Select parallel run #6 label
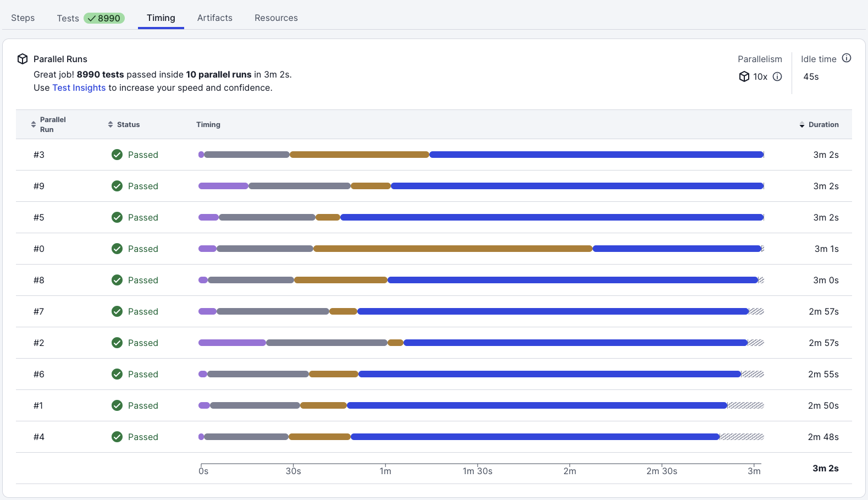The width and height of the screenshot is (868, 500). [39, 374]
